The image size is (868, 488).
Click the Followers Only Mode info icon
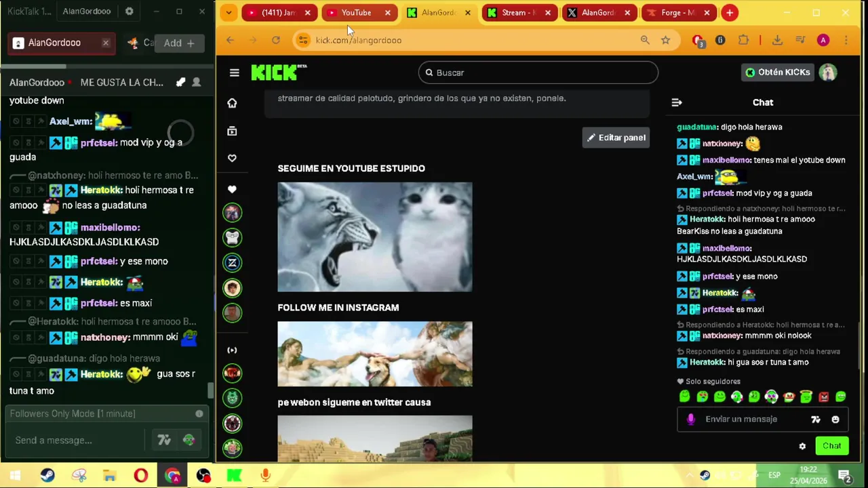tap(199, 413)
